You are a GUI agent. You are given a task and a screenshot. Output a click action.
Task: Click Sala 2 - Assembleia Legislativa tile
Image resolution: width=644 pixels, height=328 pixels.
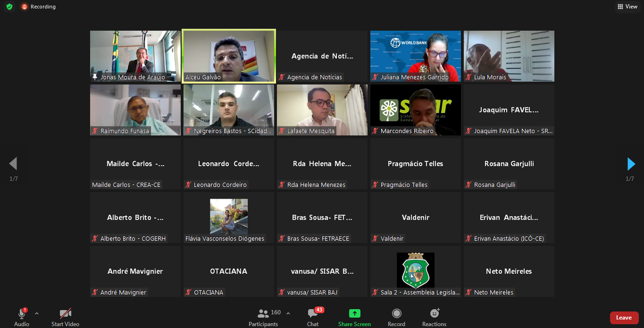tap(415, 271)
